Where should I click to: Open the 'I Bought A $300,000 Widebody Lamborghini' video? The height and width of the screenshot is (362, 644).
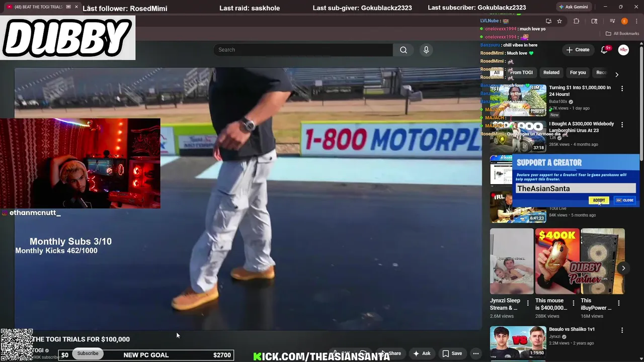[x=582, y=127]
